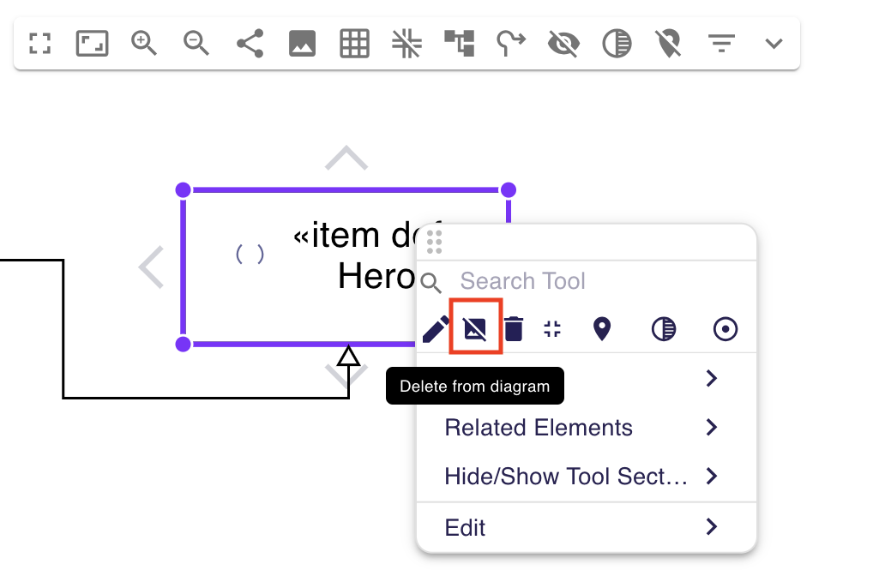Toggle the filter icon in the toolbar
Image resolution: width=873 pixels, height=588 pixels.
click(721, 43)
